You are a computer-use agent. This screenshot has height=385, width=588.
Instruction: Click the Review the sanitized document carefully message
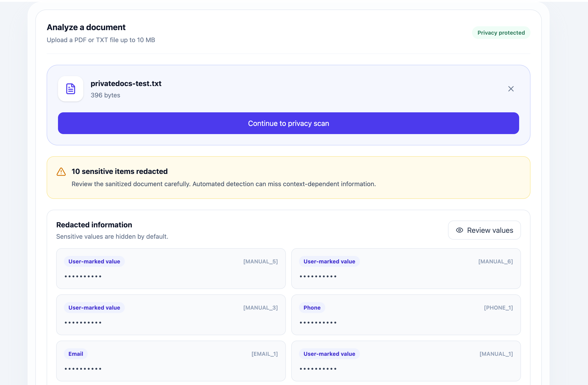(x=224, y=184)
